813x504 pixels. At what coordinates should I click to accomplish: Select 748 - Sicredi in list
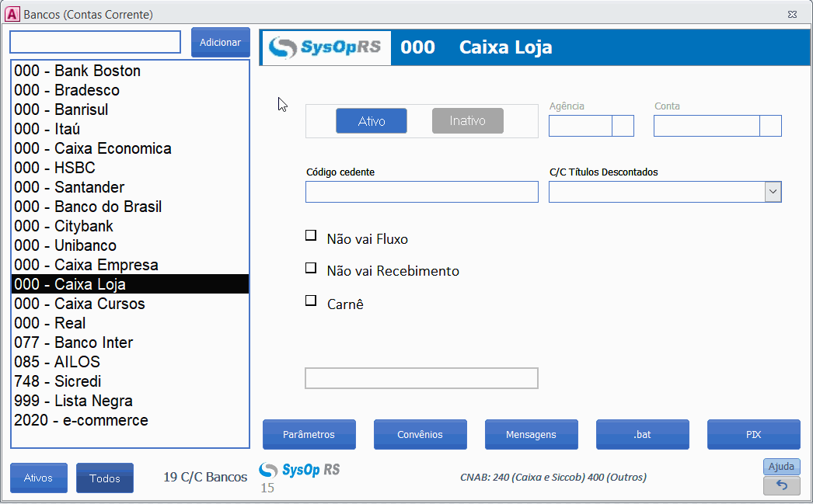coord(130,381)
